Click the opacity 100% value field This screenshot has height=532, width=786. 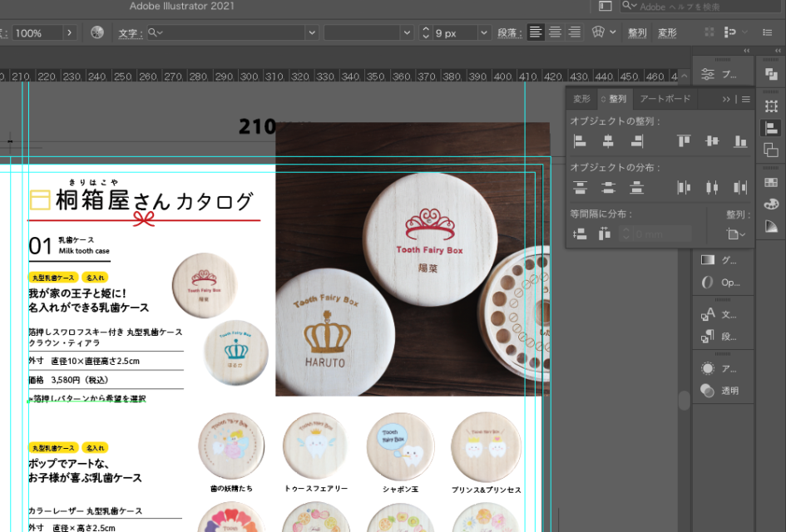click(37, 33)
